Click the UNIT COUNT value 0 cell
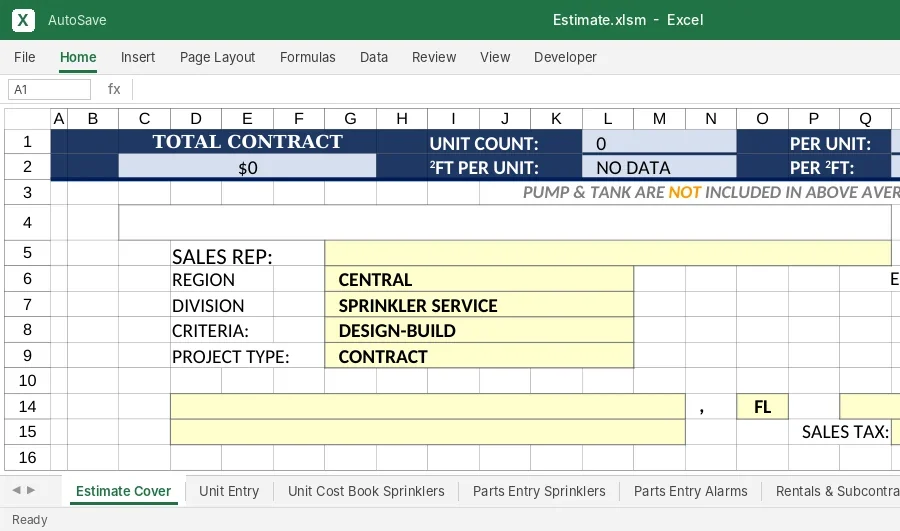This screenshot has width=900, height=531. [x=659, y=142]
